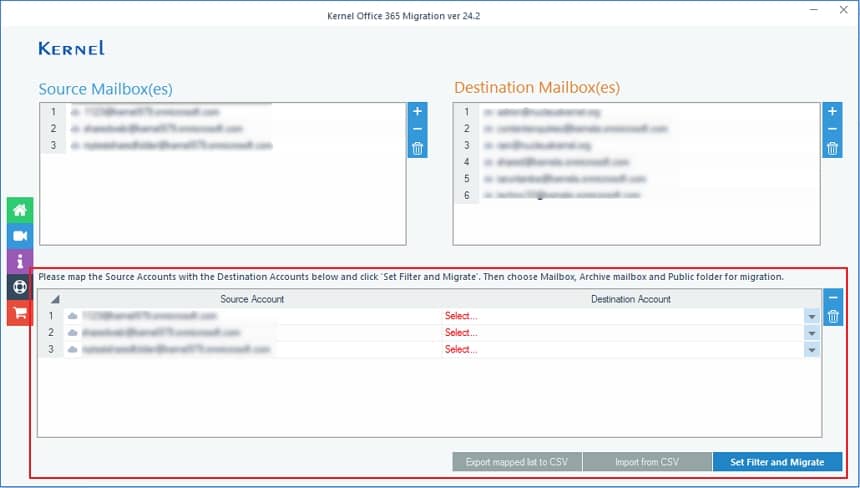Select destination mailbox row 4

[636, 162]
